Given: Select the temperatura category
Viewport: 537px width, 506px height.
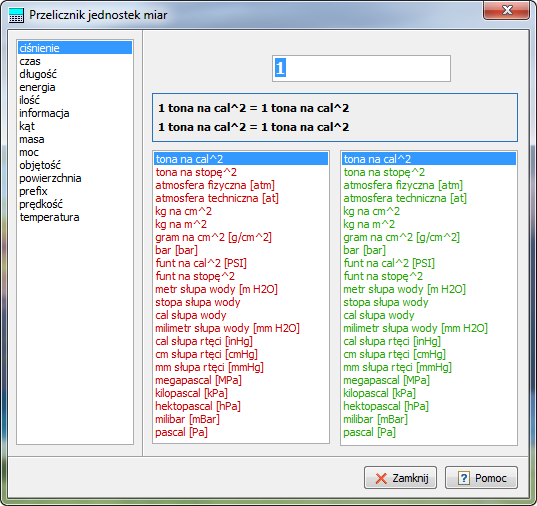Looking at the screenshot, I should pyautogui.click(x=49, y=217).
